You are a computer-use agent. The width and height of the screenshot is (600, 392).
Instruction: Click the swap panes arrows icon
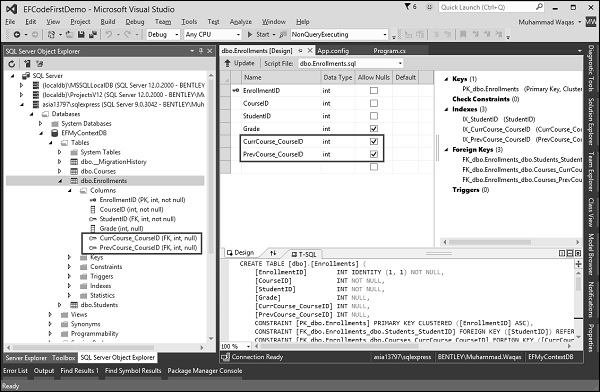tap(273, 253)
